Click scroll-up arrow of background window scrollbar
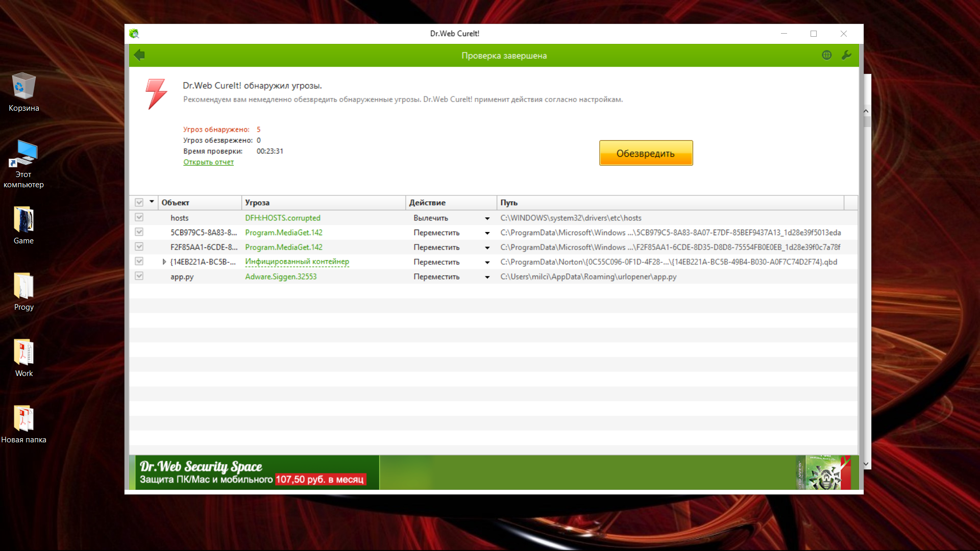The image size is (980, 551). pos(866,111)
